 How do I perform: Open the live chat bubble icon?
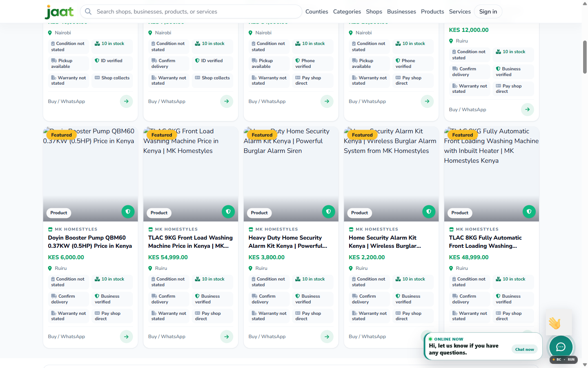point(561,347)
